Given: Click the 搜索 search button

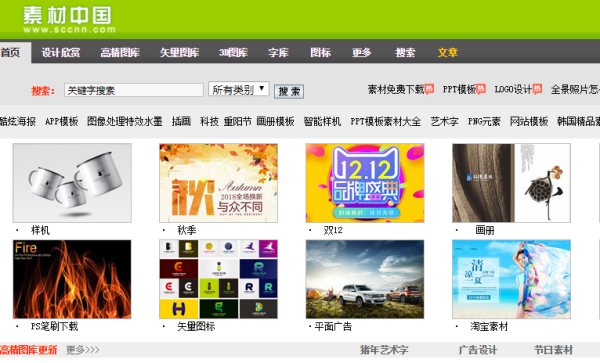Looking at the screenshot, I should [x=289, y=91].
